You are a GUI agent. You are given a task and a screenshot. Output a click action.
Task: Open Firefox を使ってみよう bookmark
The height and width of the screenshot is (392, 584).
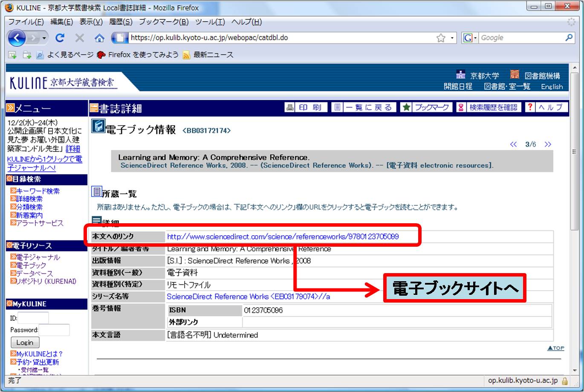(x=138, y=55)
